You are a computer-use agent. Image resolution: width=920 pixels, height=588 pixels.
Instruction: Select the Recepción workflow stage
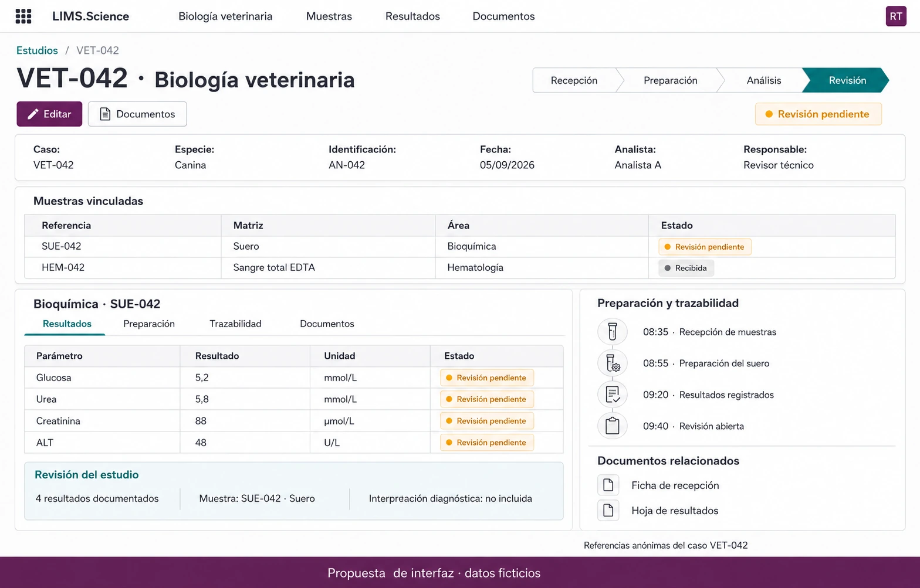tap(574, 80)
